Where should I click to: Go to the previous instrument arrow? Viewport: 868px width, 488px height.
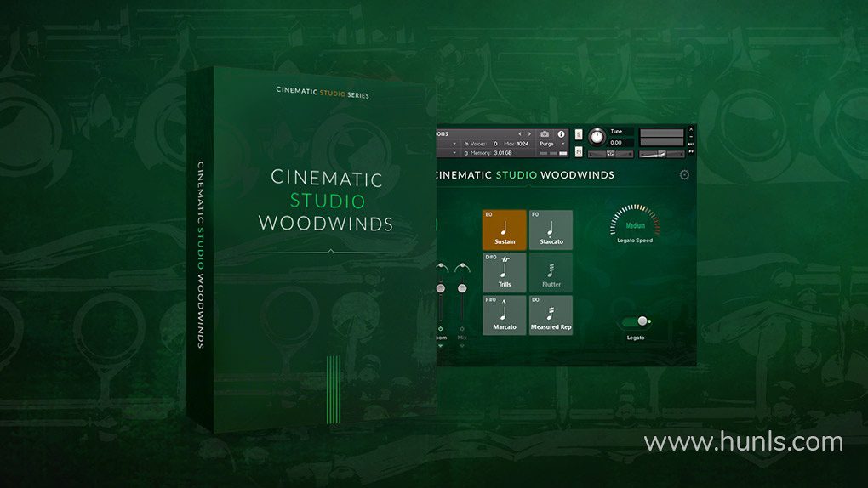pos(519,133)
